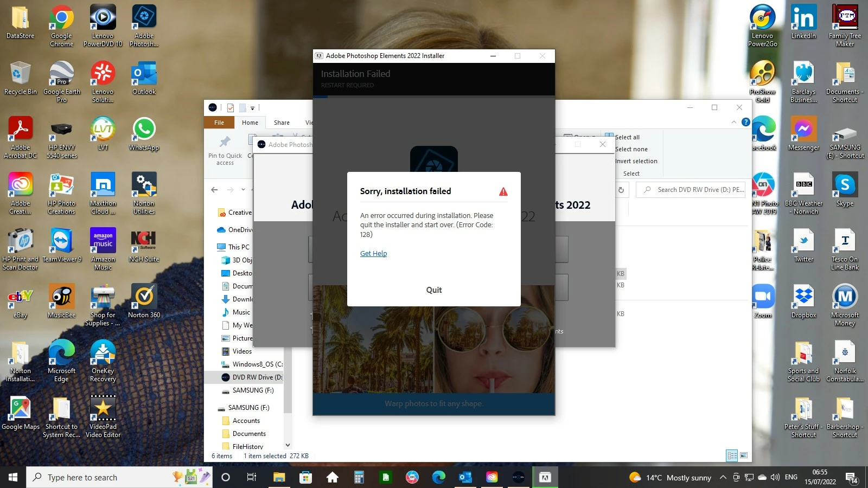The width and height of the screenshot is (868, 488).
Task: Open the FileHistory folder in navigation pane
Action: [243, 446]
